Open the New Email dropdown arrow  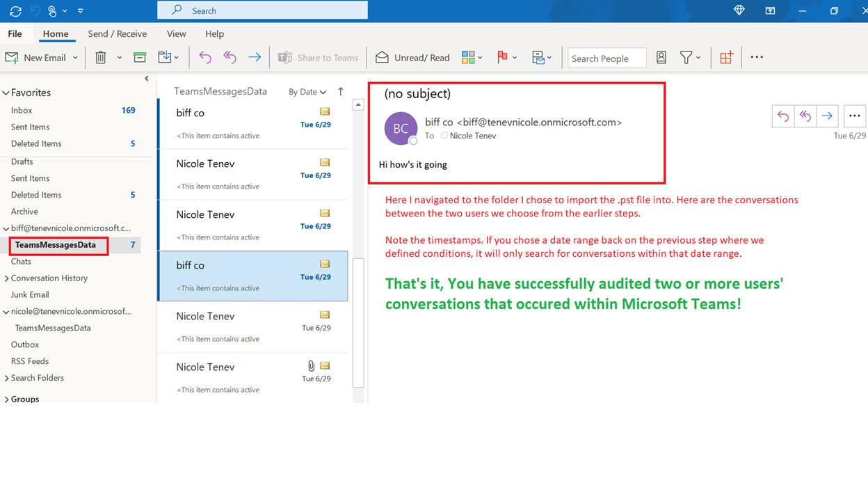[x=75, y=58]
